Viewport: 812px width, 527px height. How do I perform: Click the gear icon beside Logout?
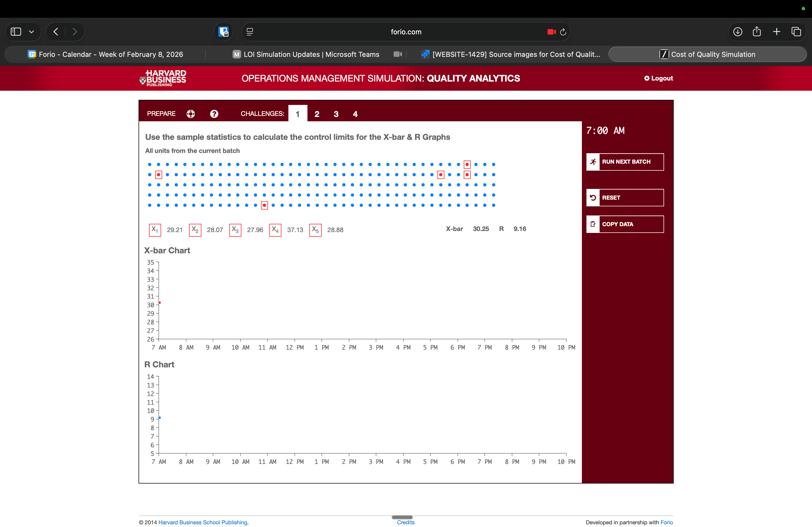[647, 78]
